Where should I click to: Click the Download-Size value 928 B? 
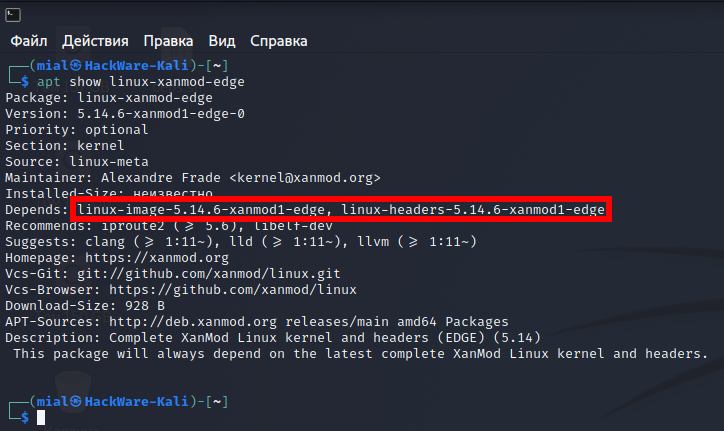145,306
